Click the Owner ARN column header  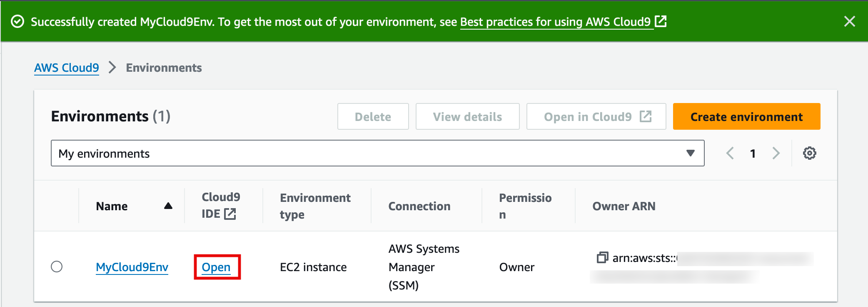(x=624, y=206)
